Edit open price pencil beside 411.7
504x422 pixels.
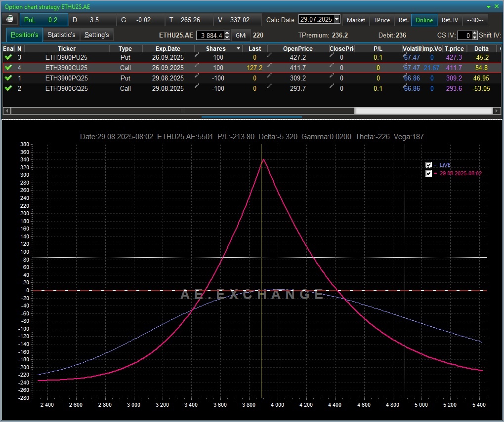(269, 65)
